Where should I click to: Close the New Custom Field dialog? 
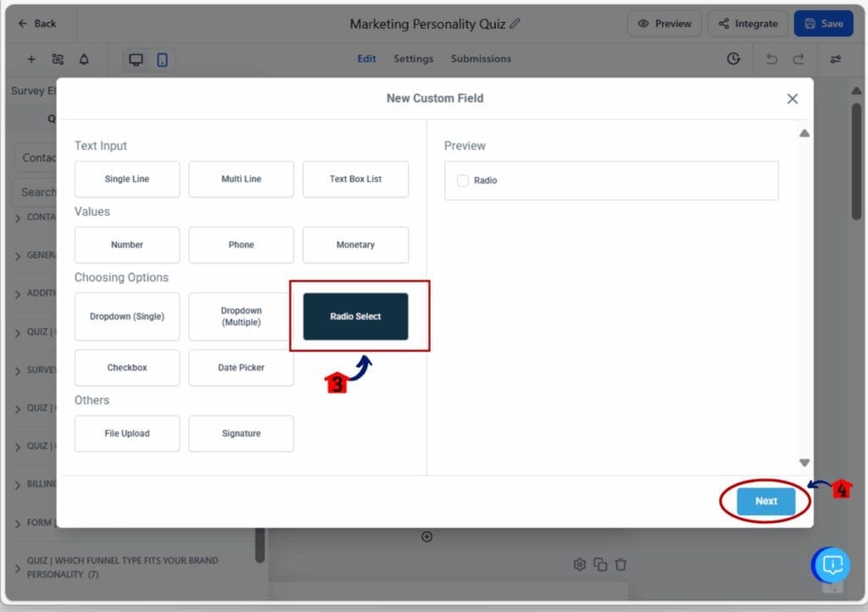point(793,98)
